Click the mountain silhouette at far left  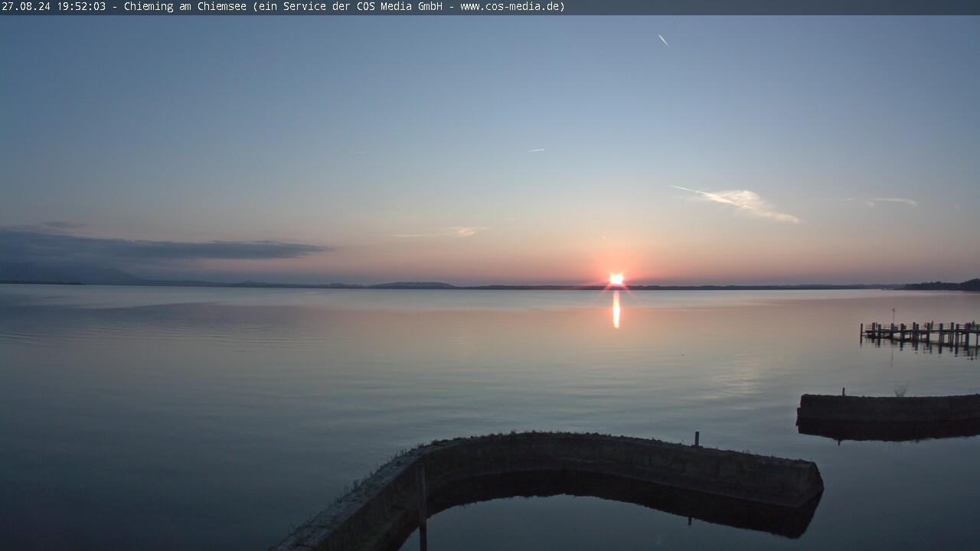coord(61,274)
